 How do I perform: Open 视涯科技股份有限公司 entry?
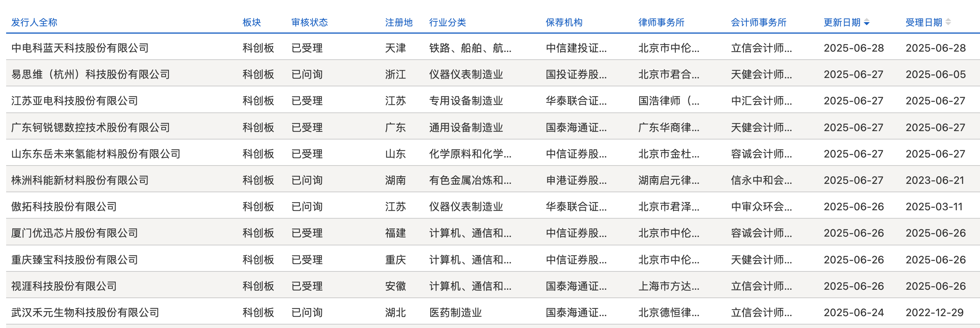point(64,286)
